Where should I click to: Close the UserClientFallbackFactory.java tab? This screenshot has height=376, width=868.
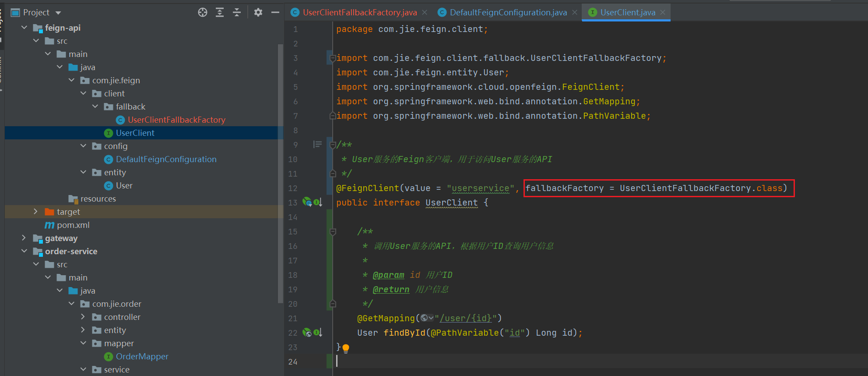tap(425, 12)
